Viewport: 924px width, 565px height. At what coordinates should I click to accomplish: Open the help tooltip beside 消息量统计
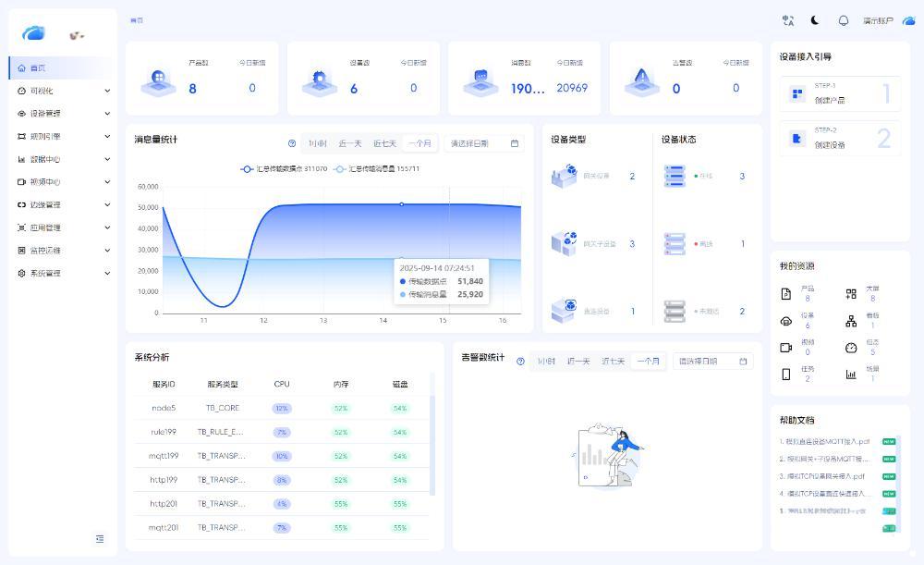[290, 143]
